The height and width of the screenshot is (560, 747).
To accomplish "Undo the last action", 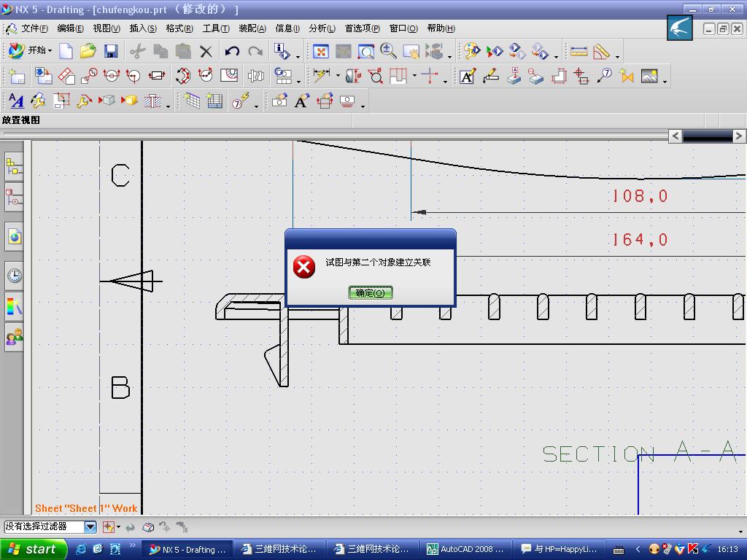I will (232, 51).
